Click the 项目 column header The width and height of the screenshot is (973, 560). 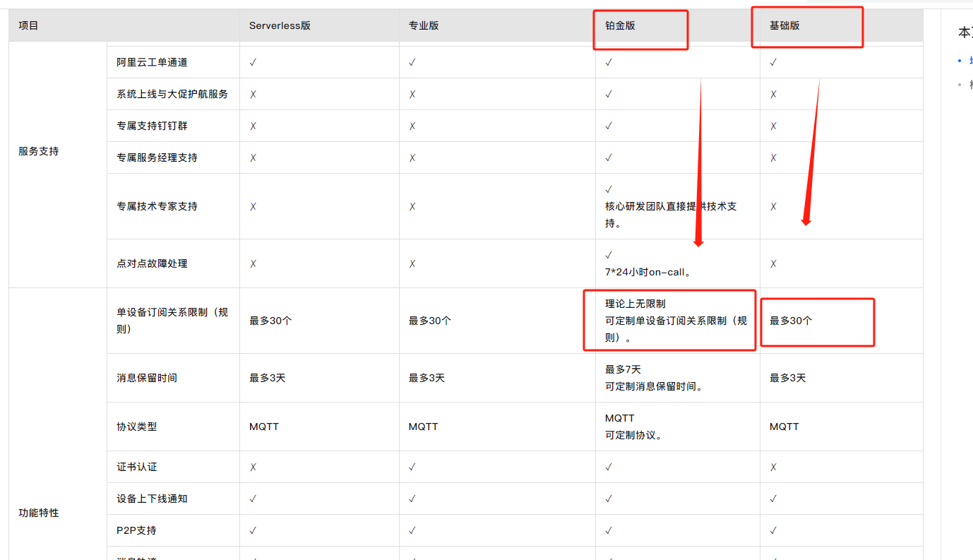click(x=28, y=25)
